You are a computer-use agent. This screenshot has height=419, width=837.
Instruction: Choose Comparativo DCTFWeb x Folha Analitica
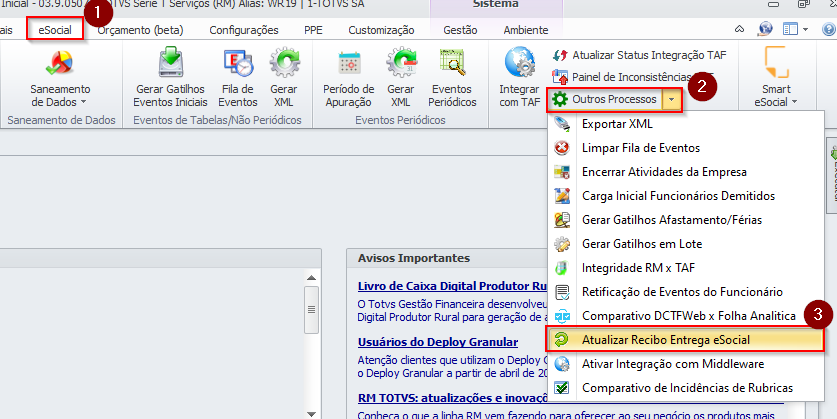(685, 316)
